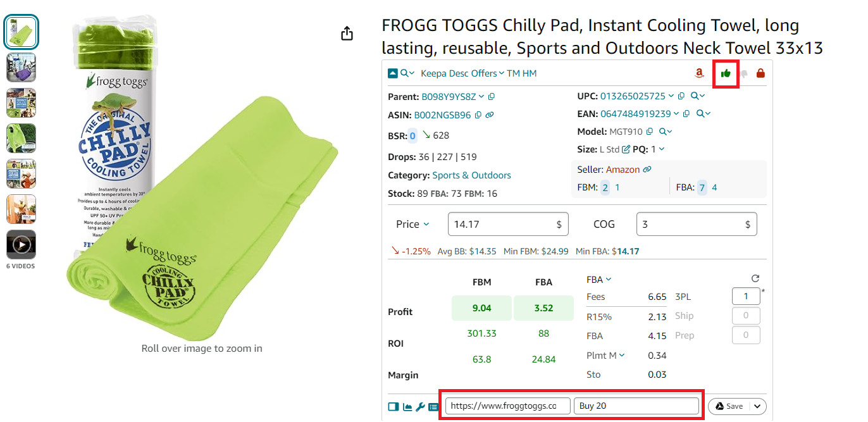Open the chart analytics icon at the bottom
The height and width of the screenshot is (422, 868).
click(x=407, y=407)
